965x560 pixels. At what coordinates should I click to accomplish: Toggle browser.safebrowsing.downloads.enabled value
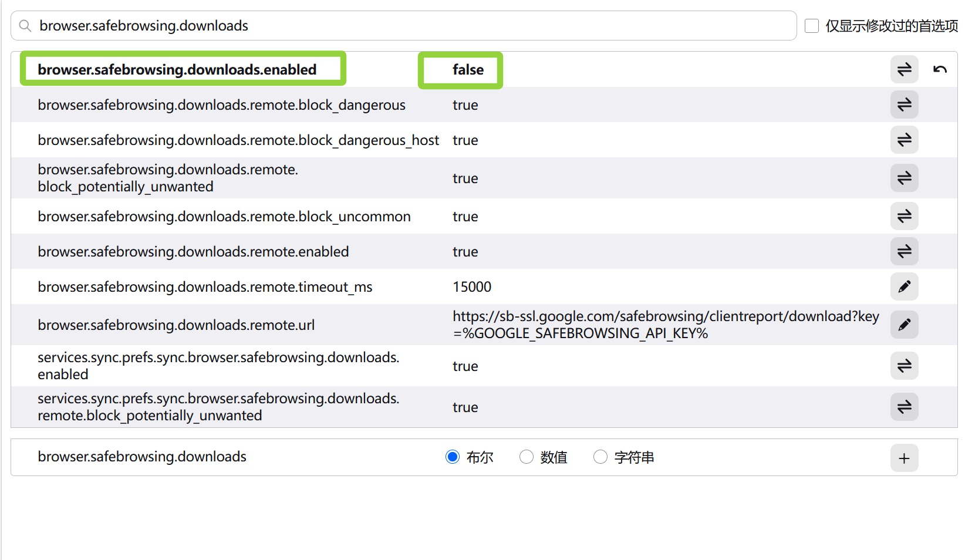pos(904,69)
